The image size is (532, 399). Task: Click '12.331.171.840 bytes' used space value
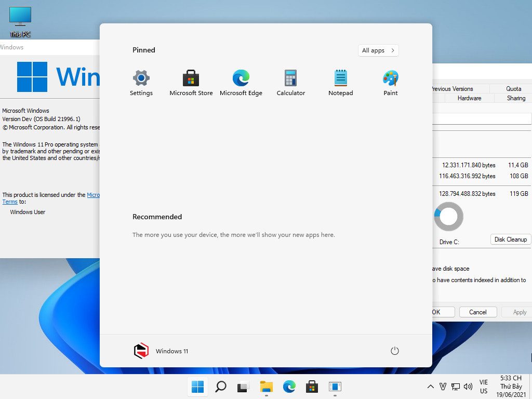coord(469,165)
